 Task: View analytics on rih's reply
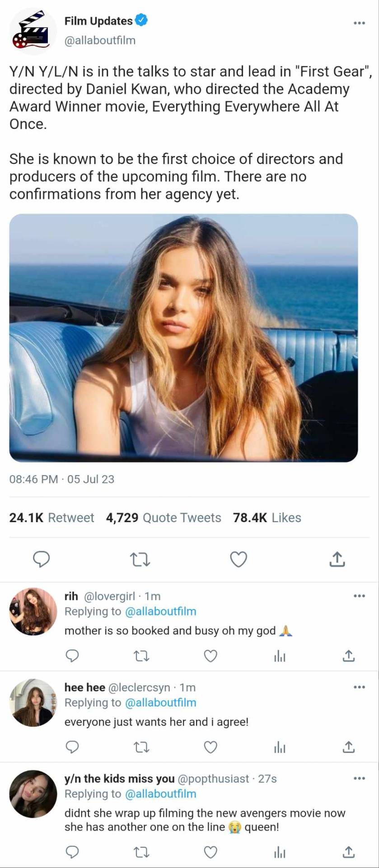[x=280, y=656]
